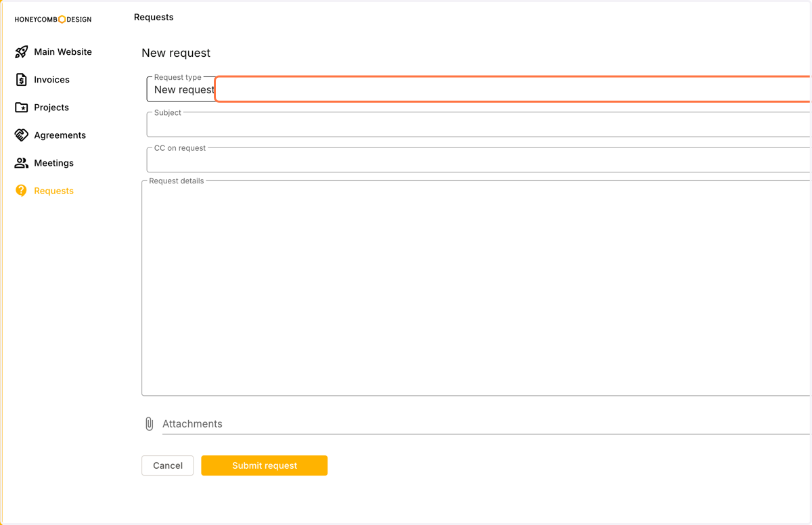Go to Invoices in the sidebar

point(52,80)
